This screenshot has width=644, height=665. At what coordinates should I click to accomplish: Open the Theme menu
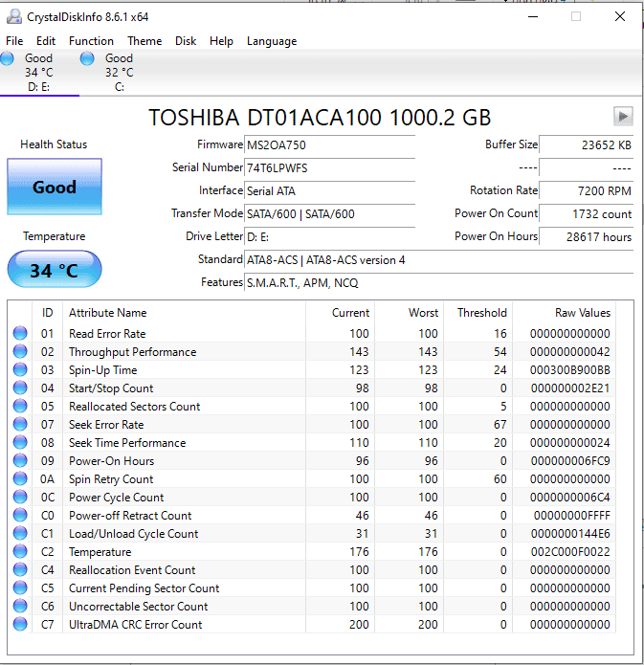(x=144, y=41)
